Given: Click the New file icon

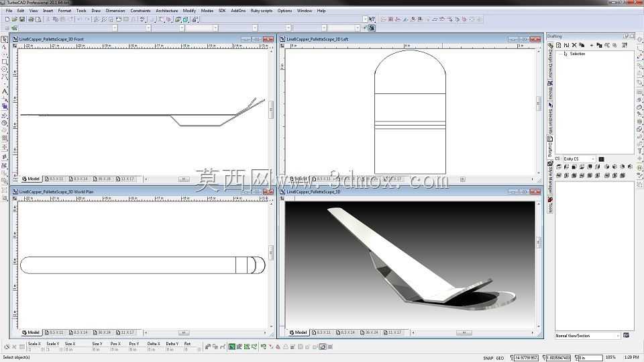Looking at the screenshot, I should click(x=7, y=19).
